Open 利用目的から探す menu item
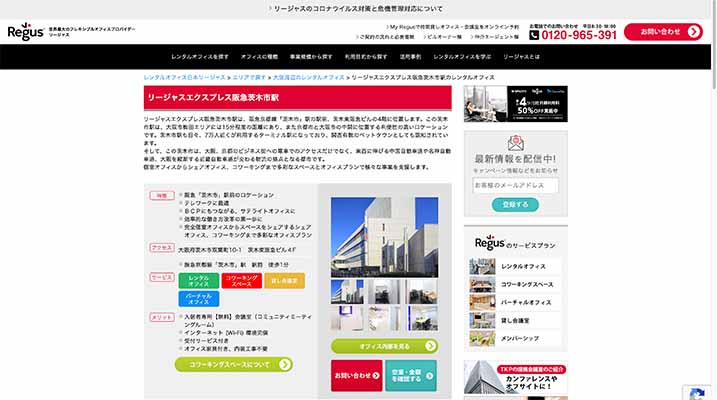The width and height of the screenshot is (717, 400). pyautogui.click(x=366, y=57)
